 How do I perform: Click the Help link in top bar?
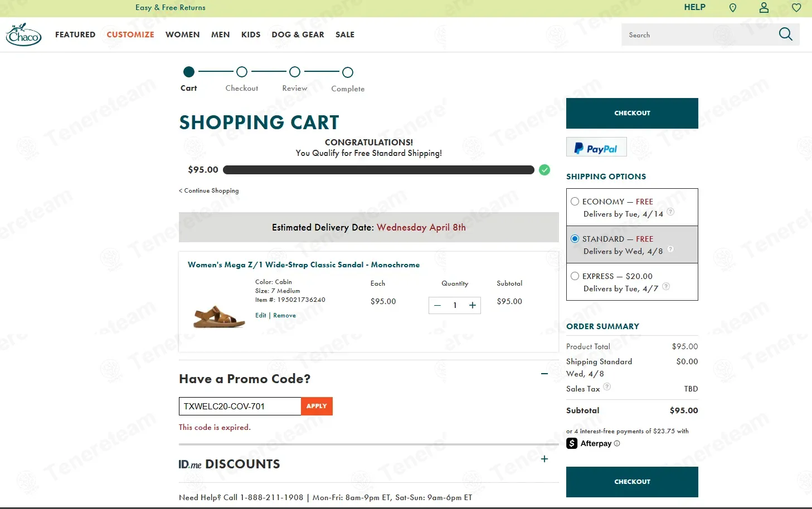[x=694, y=7]
